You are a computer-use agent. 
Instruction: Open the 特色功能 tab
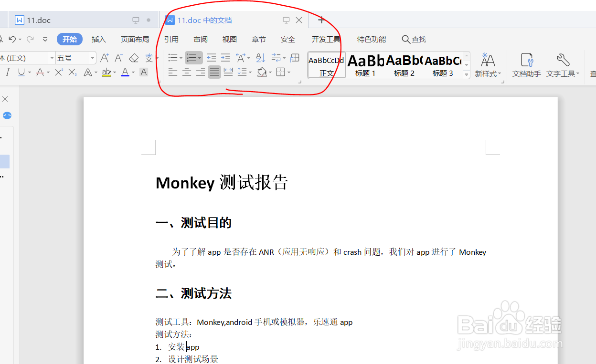pos(372,39)
